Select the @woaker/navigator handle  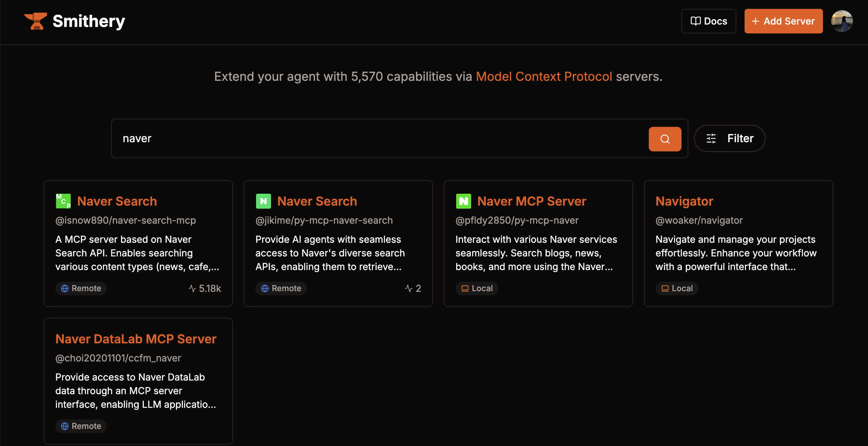tap(699, 220)
